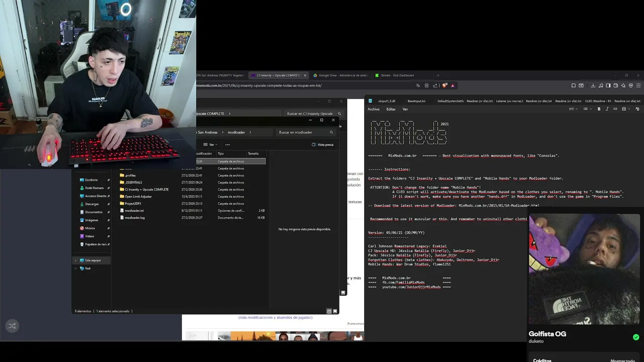The height and width of the screenshot is (362, 644).
Task: Switch Explorer to large icons view
Action: 335,311
